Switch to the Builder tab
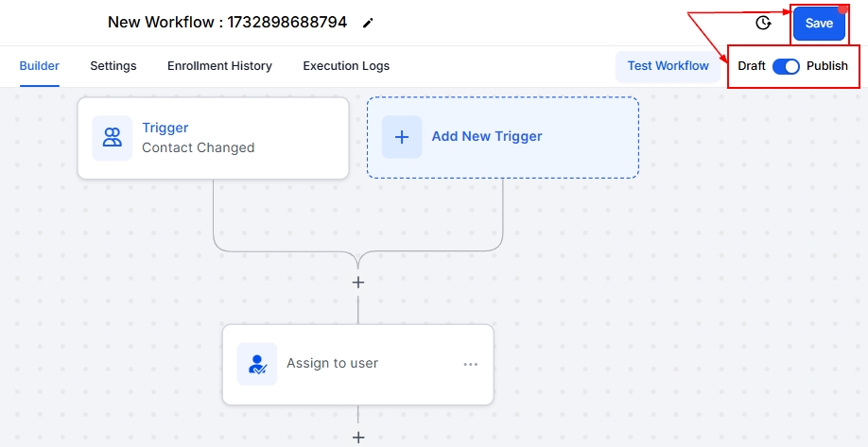 pyautogui.click(x=39, y=66)
